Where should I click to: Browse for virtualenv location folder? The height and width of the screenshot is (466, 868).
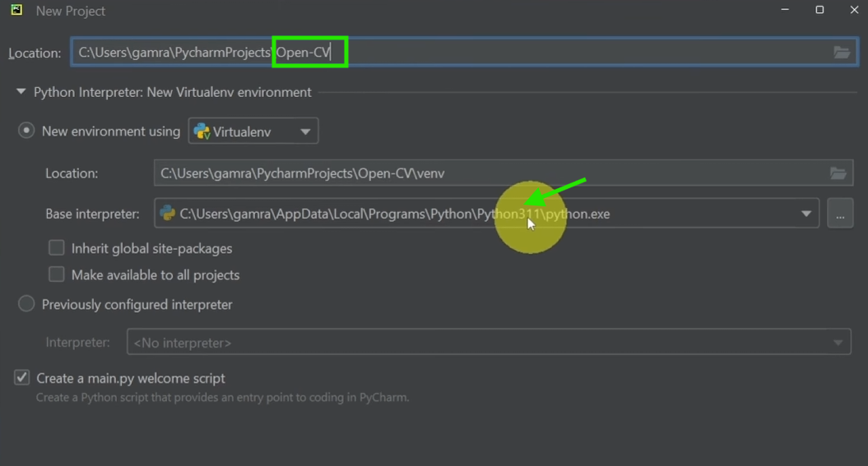click(838, 173)
